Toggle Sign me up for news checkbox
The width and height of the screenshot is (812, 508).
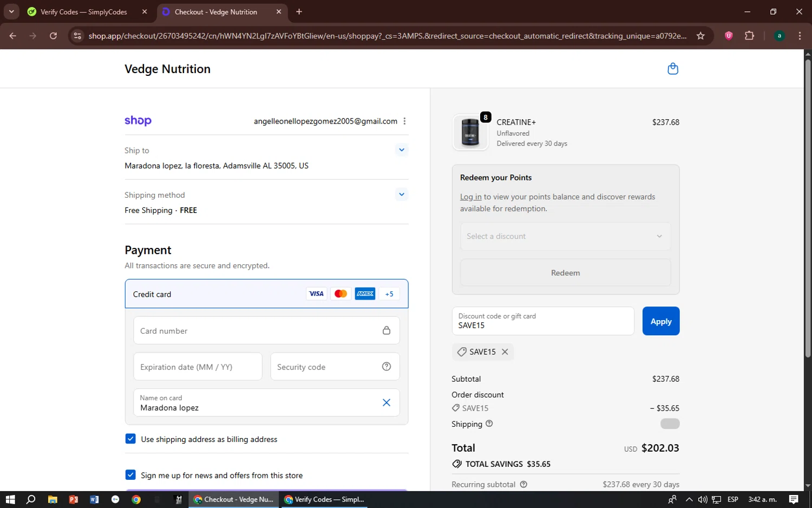(x=130, y=475)
